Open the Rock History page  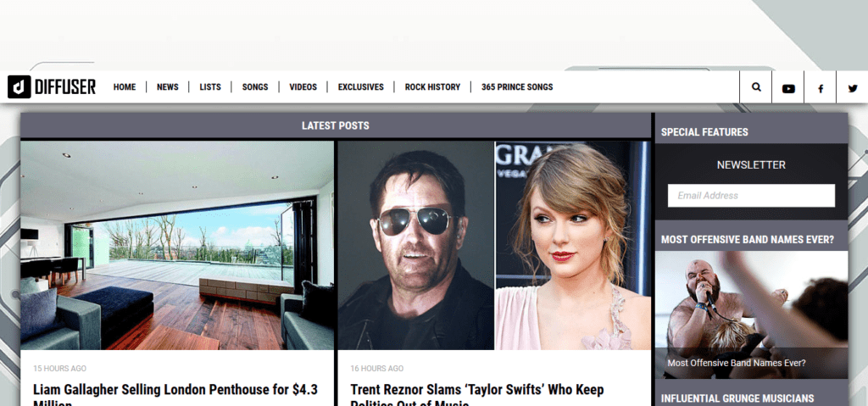click(x=432, y=87)
